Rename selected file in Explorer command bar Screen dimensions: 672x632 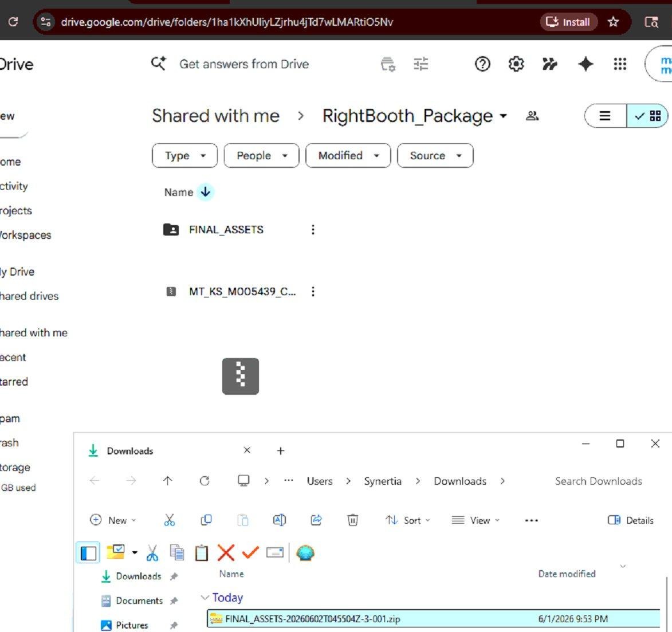(280, 520)
